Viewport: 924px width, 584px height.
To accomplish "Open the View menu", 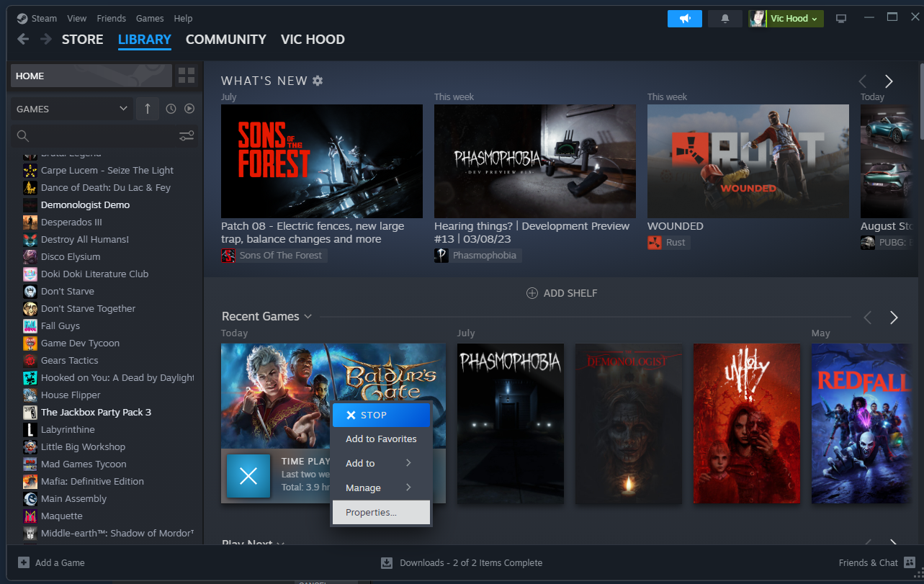I will coord(76,18).
